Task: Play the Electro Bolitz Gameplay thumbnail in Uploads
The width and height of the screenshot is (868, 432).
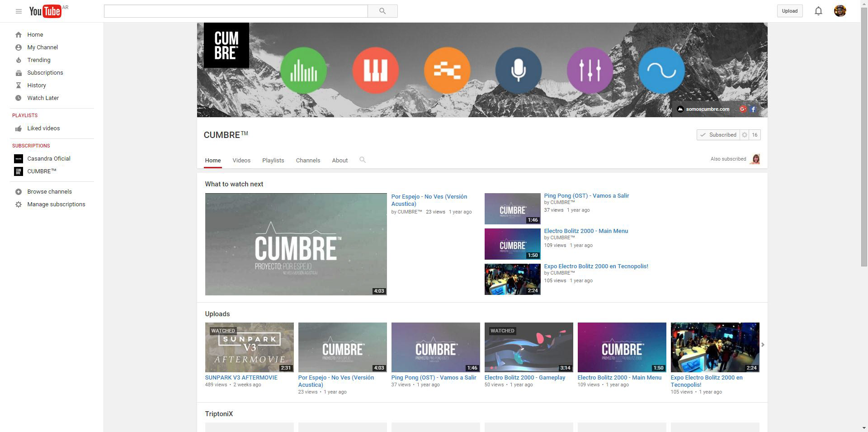Action: coord(529,347)
